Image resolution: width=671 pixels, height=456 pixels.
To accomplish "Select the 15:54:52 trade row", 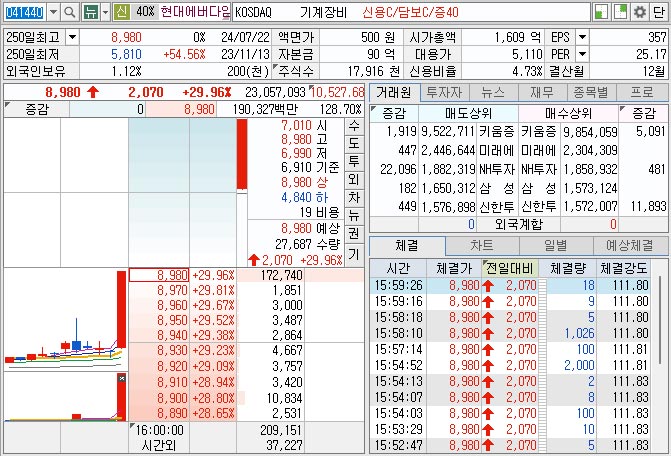I will tap(512, 365).
